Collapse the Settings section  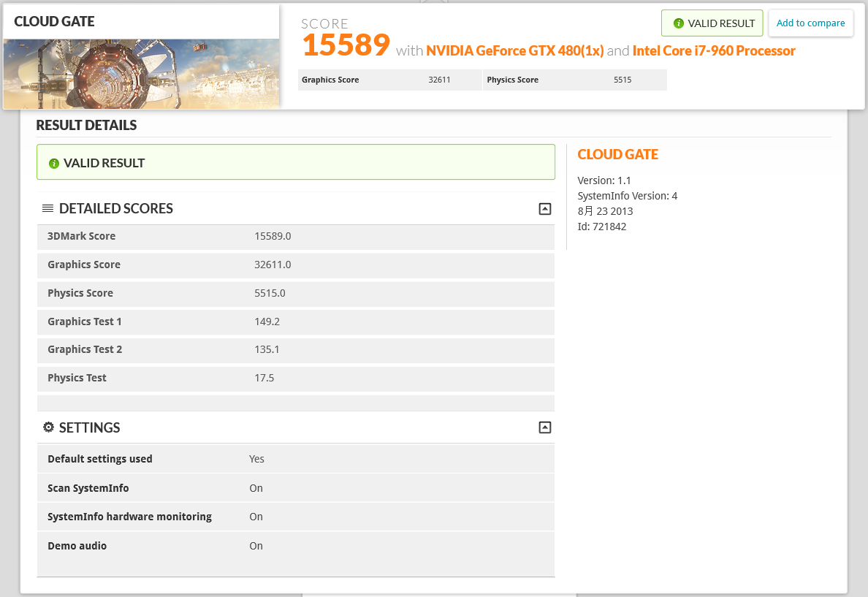[x=545, y=427]
